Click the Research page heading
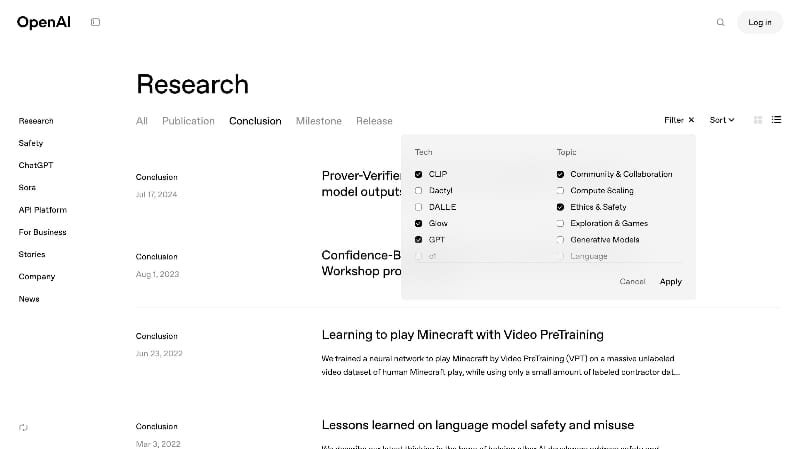The image size is (800, 449). (192, 84)
